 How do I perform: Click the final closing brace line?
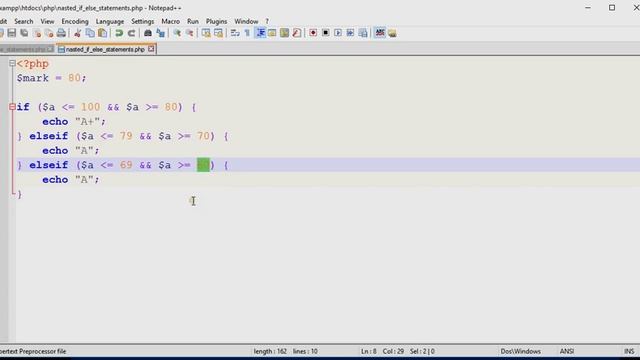19,194
